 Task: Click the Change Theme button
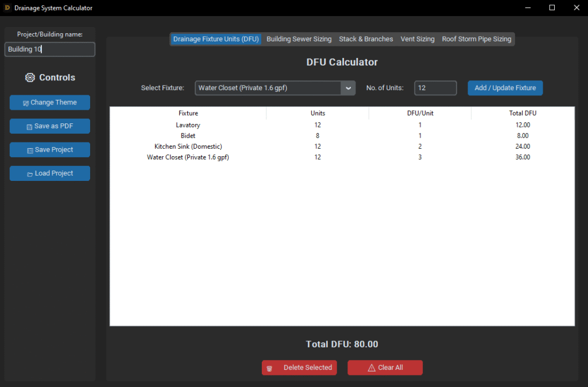50,102
